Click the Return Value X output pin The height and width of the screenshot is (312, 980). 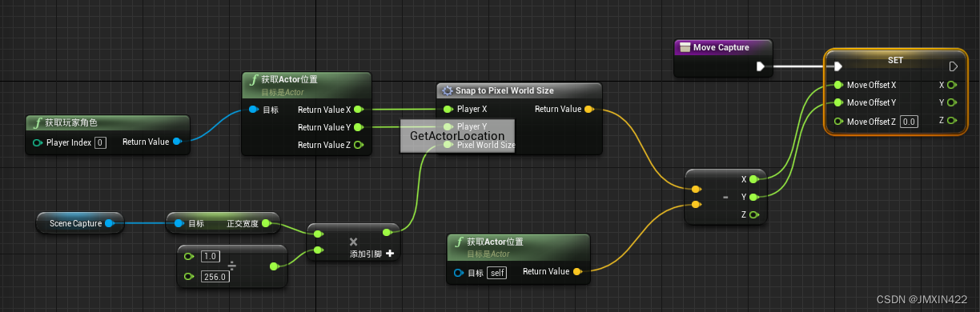pos(358,110)
